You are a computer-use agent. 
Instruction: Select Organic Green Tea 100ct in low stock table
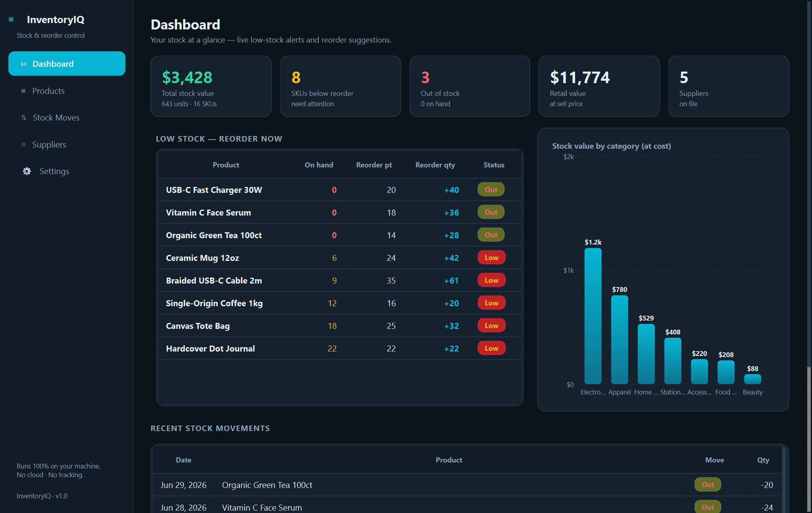click(x=214, y=235)
